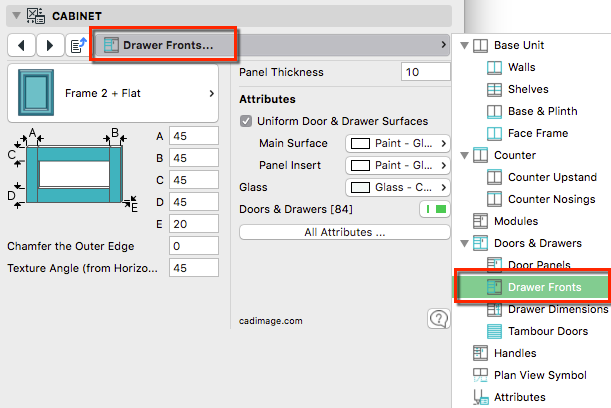Click the previous page arrow button
The width and height of the screenshot is (611, 408).
coord(22,45)
